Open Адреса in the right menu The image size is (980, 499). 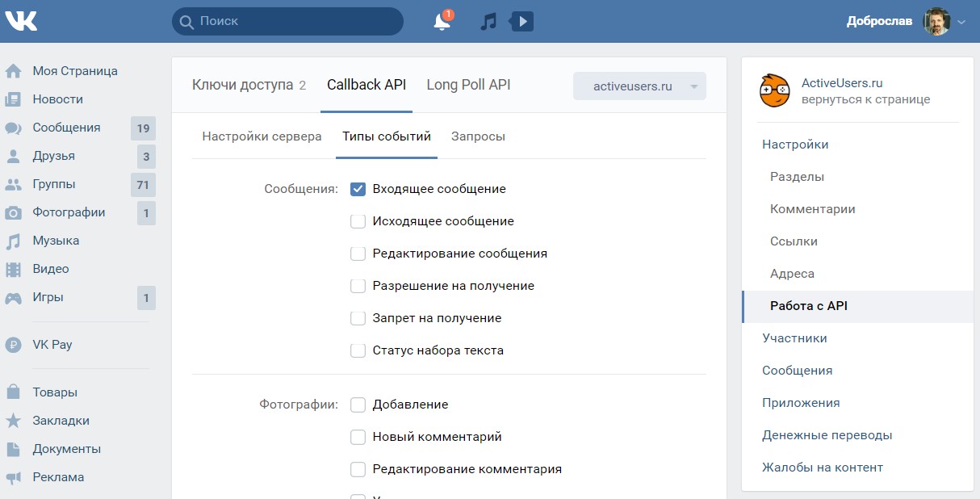click(x=792, y=274)
